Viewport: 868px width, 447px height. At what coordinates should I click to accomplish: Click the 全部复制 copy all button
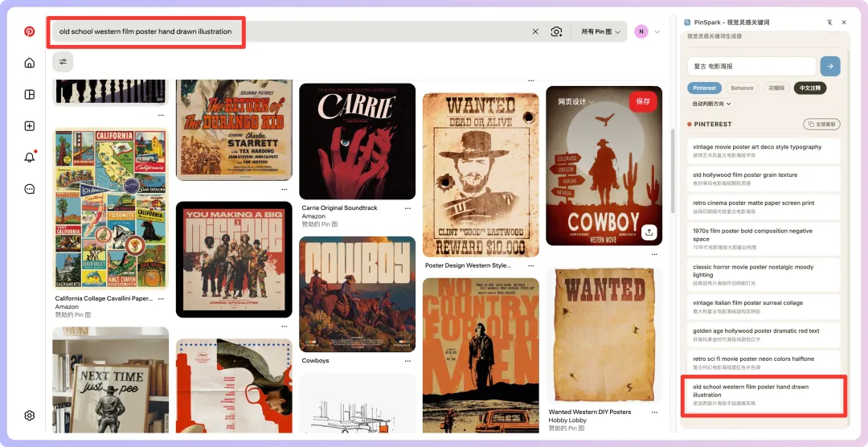tap(821, 124)
